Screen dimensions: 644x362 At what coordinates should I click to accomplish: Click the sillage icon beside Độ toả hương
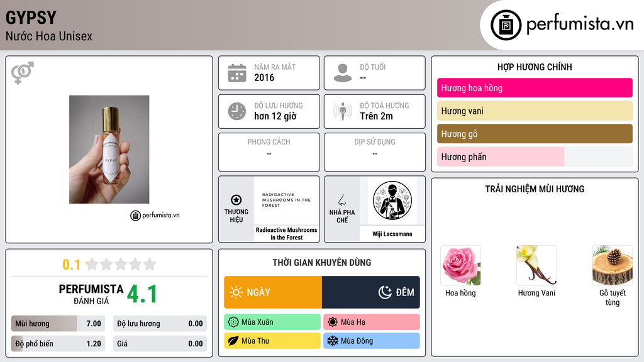(x=343, y=111)
